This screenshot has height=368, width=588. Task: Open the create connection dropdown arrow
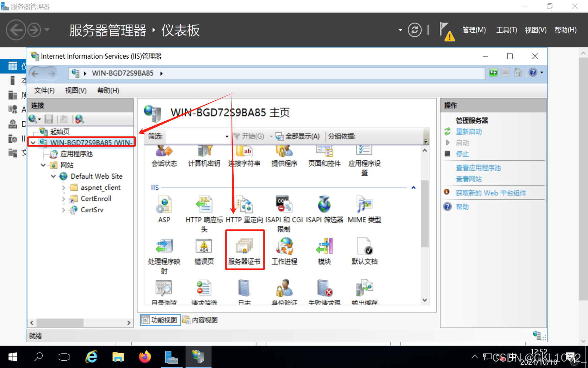coord(39,119)
